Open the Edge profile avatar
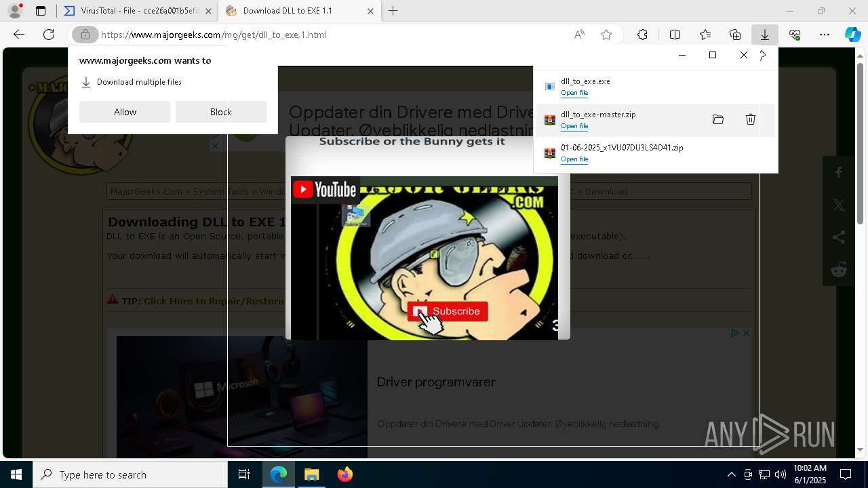 [x=15, y=11]
